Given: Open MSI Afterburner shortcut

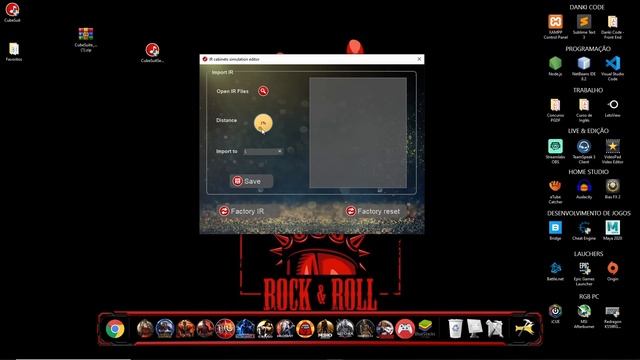Looking at the screenshot, I should pos(584,316).
